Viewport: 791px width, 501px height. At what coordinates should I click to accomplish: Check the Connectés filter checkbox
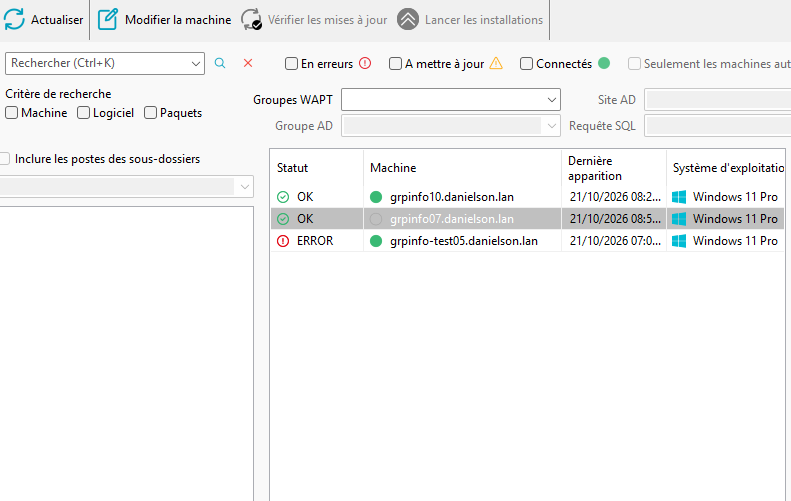tap(526, 64)
